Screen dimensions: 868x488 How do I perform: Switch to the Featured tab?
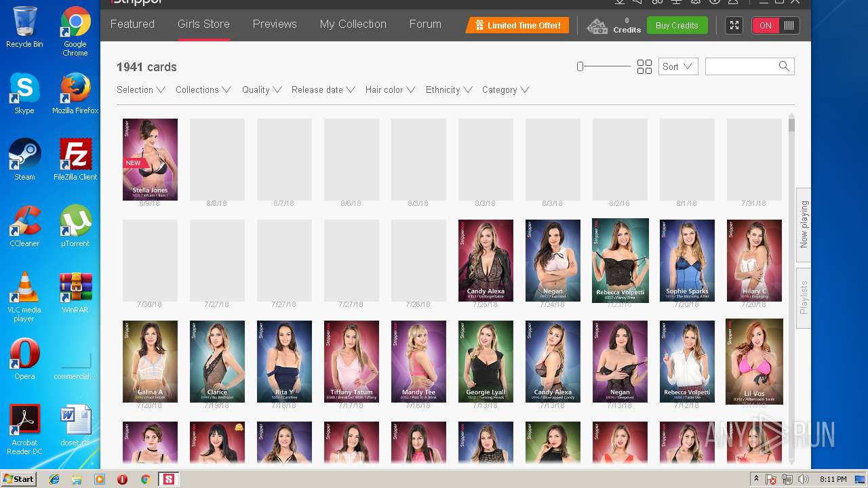132,24
